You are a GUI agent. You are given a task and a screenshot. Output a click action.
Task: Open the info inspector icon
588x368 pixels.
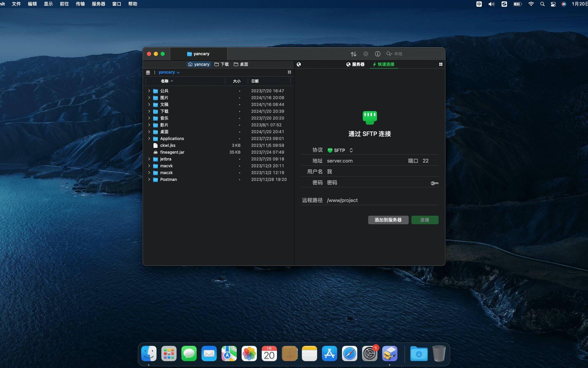point(378,54)
